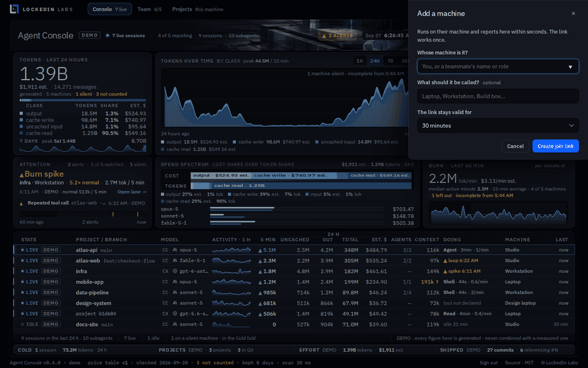Click the Anthropic icon in the docs-site row
Screen dimensions: 588x368
pos(175,324)
